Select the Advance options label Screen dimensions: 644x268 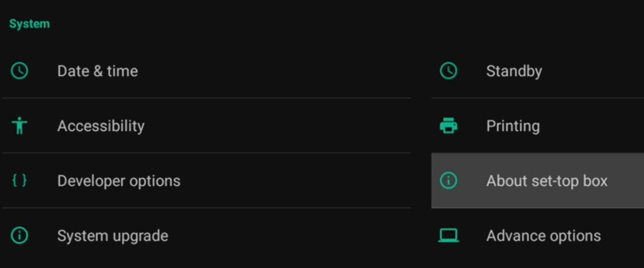(x=543, y=236)
